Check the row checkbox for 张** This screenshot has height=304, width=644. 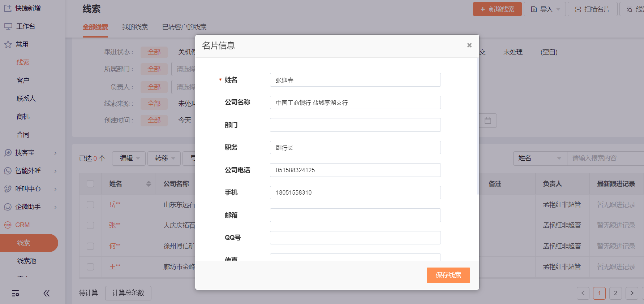coord(90,225)
